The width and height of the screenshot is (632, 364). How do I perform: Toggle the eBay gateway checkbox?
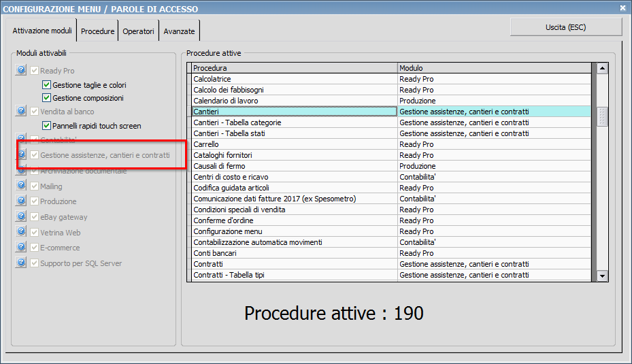tap(34, 217)
